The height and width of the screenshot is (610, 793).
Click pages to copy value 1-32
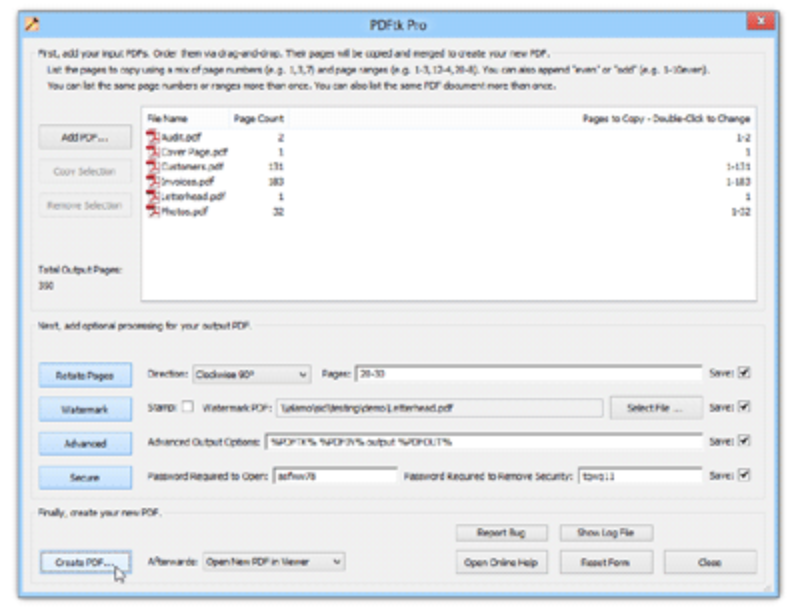click(x=740, y=211)
